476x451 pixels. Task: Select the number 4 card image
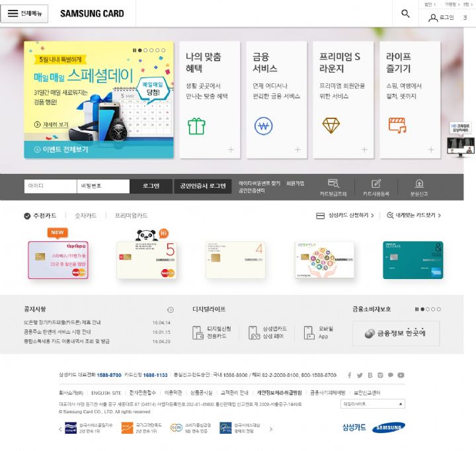click(235, 260)
